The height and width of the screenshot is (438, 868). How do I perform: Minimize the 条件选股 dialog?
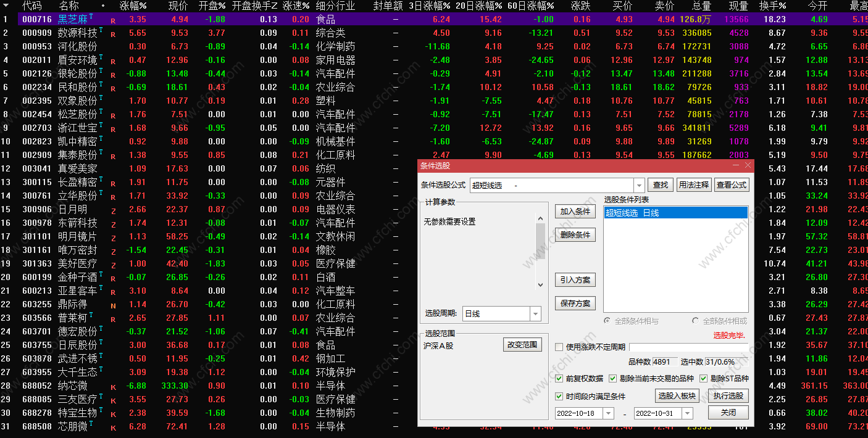click(736, 165)
